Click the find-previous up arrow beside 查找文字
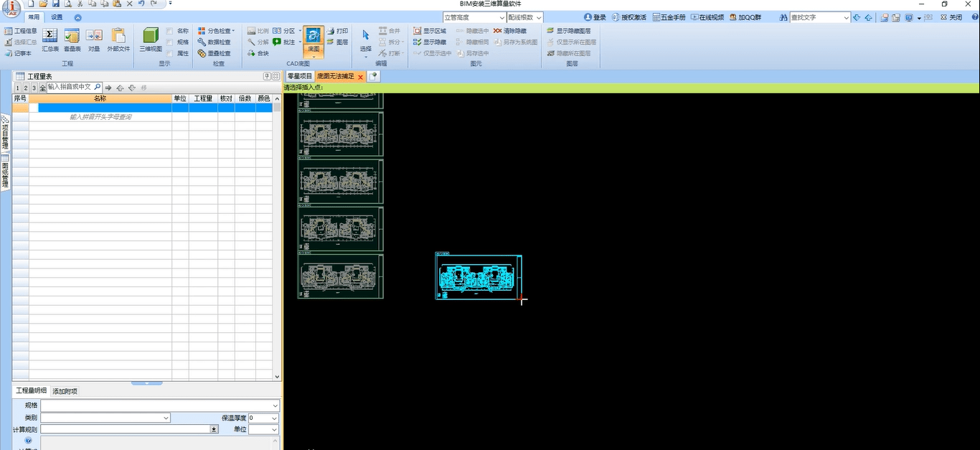Screen dimensions: 980x450 [x=869, y=17]
